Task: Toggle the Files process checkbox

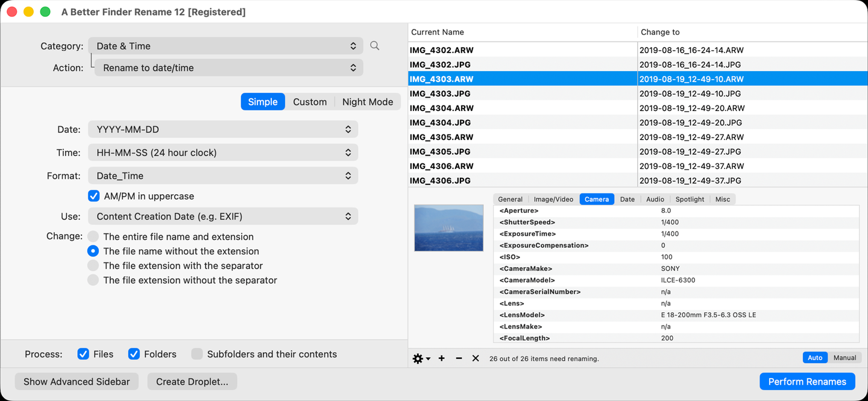Action: coord(83,354)
